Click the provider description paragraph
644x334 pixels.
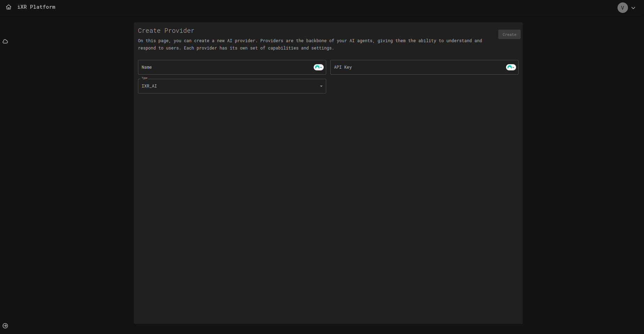pyautogui.click(x=310, y=44)
